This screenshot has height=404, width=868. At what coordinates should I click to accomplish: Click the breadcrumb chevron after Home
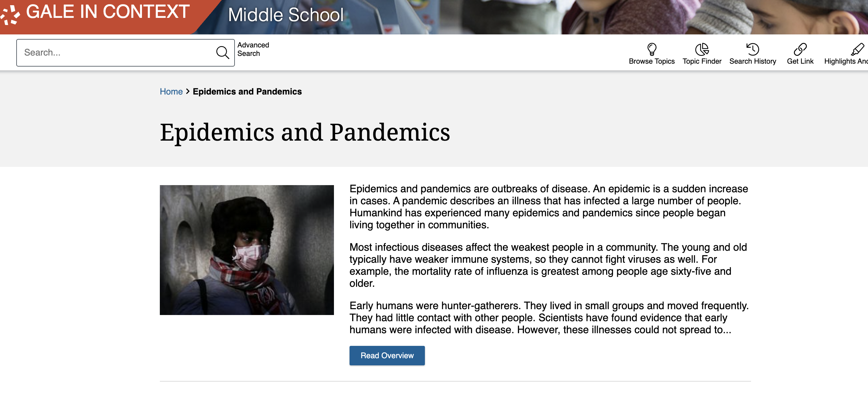(x=188, y=91)
